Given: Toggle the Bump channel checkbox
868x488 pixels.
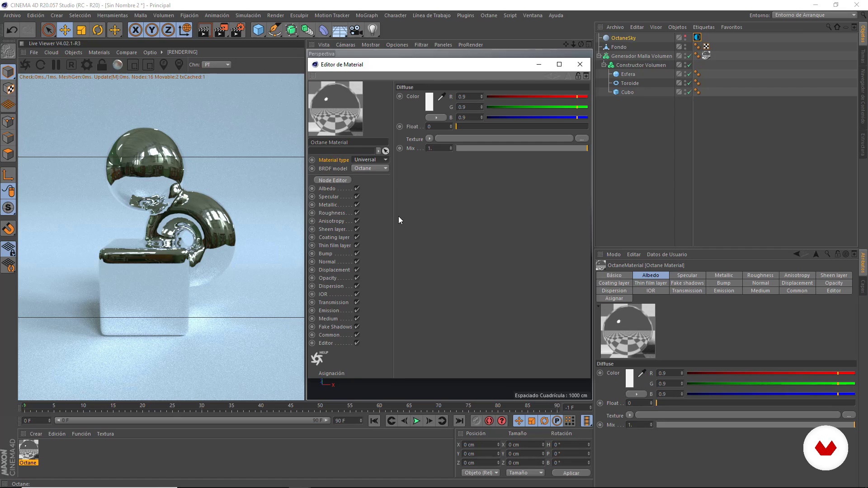Looking at the screenshot, I should click(x=357, y=253).
